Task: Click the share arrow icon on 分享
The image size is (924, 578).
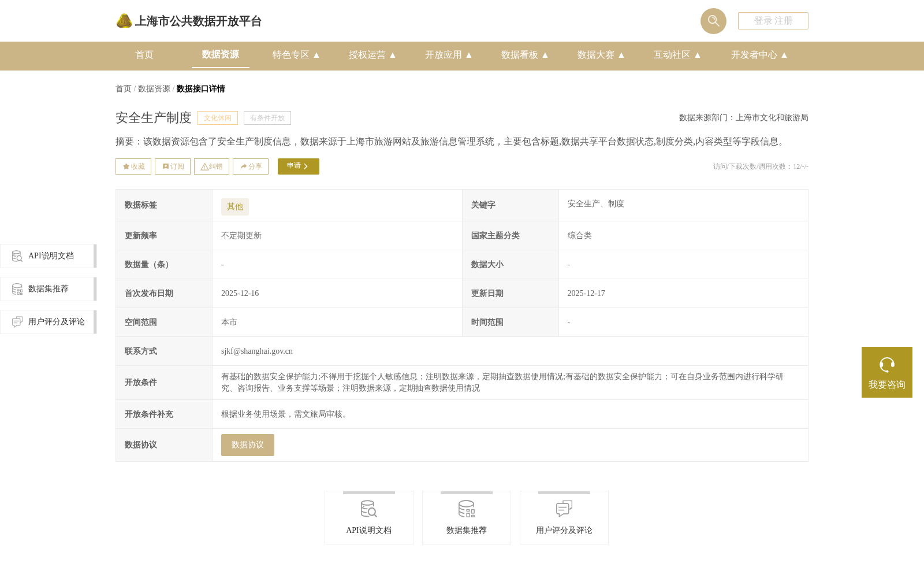Action: click(244, 166)
